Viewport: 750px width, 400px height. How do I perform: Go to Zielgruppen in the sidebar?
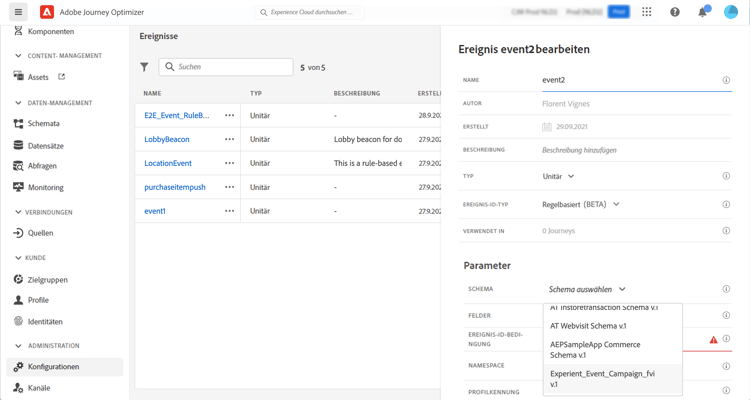click(x=47, y=280)
